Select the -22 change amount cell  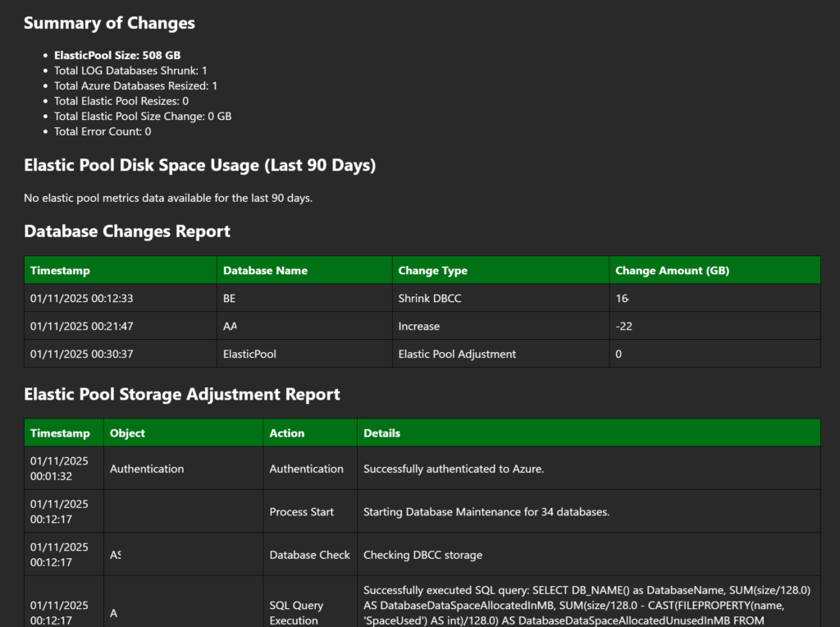[623, 326]
